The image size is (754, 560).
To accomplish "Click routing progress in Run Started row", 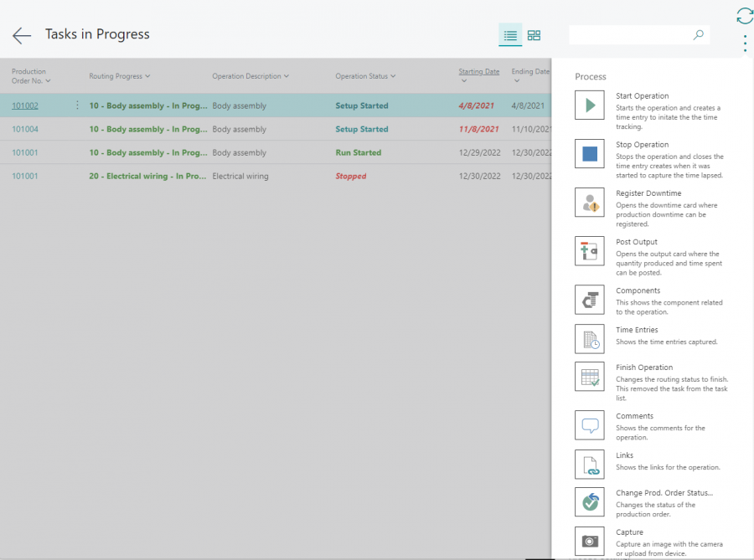I will (x=148, y=152).
